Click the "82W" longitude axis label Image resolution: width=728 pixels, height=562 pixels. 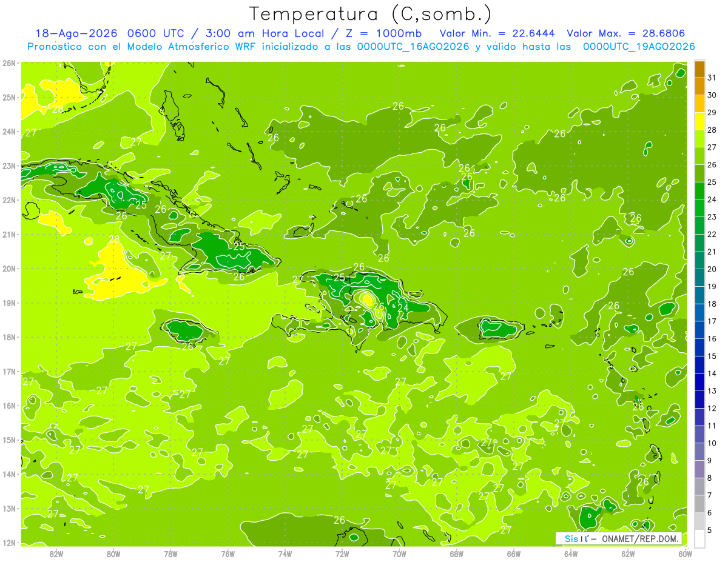click(x=56, y=554)
